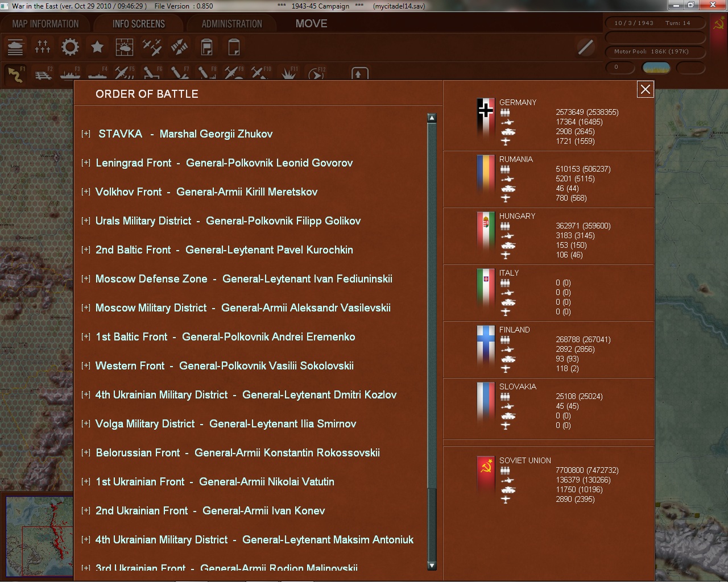Click the save game book icon
Viewport: 728px width, 582px height.
(206, 47)
